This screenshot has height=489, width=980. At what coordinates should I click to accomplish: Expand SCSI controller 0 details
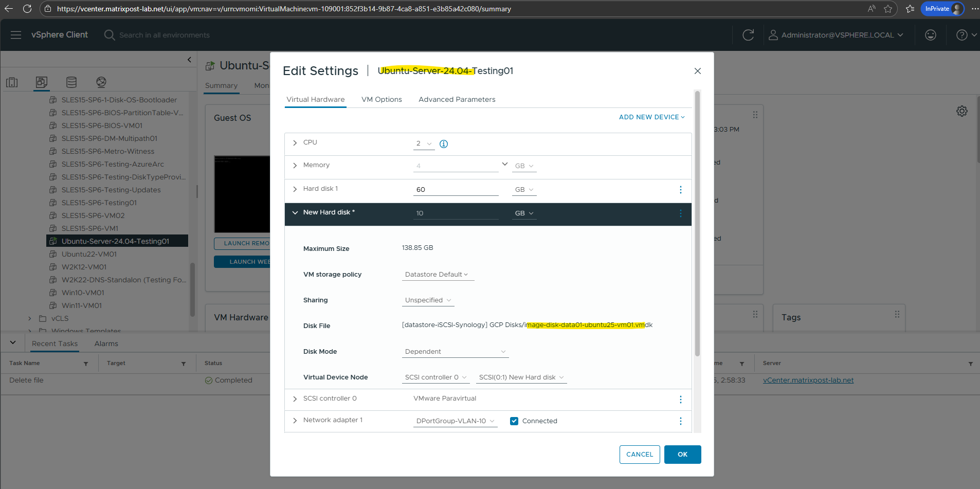pos(295,399)
